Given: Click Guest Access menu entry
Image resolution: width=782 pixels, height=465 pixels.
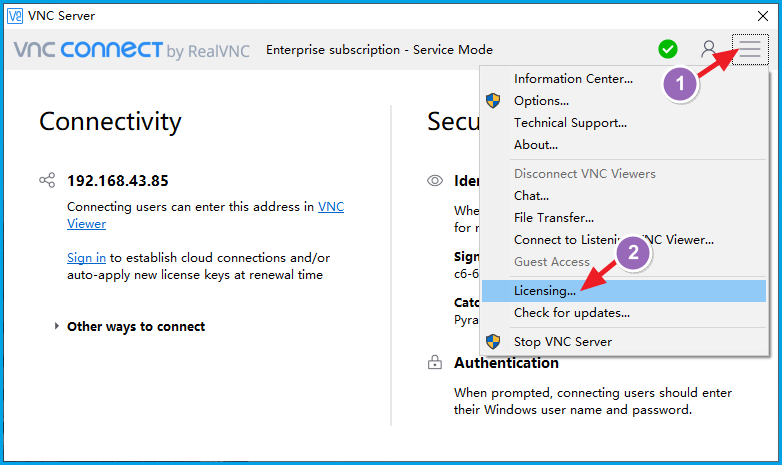Looking at the screenshot, I should [x=623, y=261].
